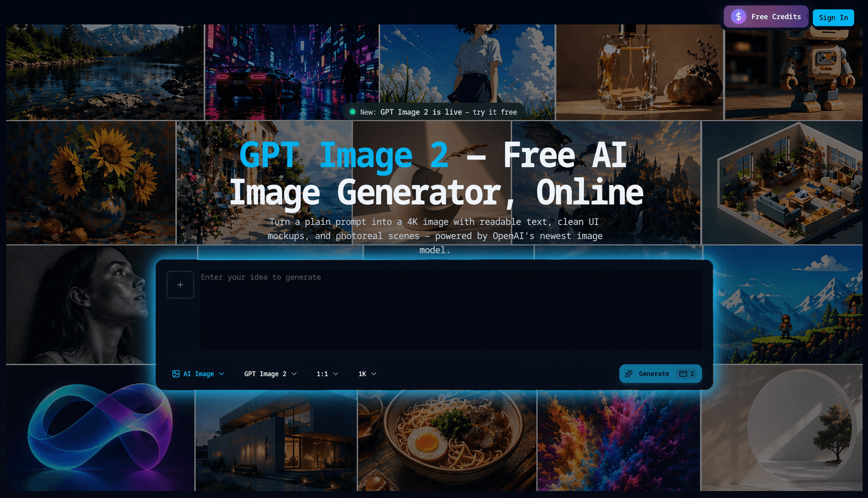The image size is (868, 498).
Task: Click the 'GPT Image 2' blue headline text
Action: point(344,156)
